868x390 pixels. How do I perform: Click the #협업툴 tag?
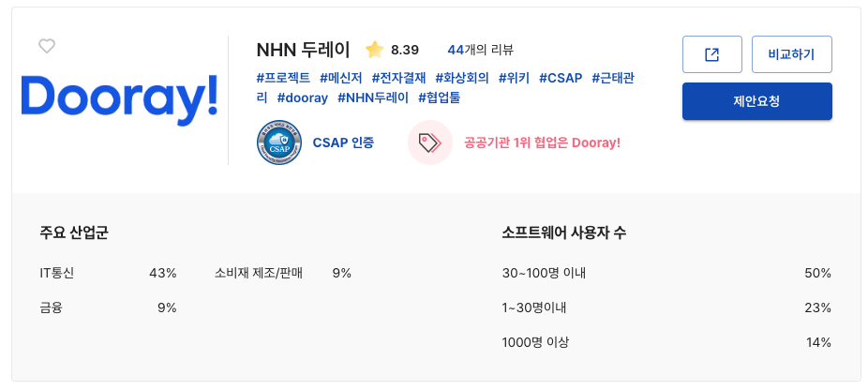440,97
